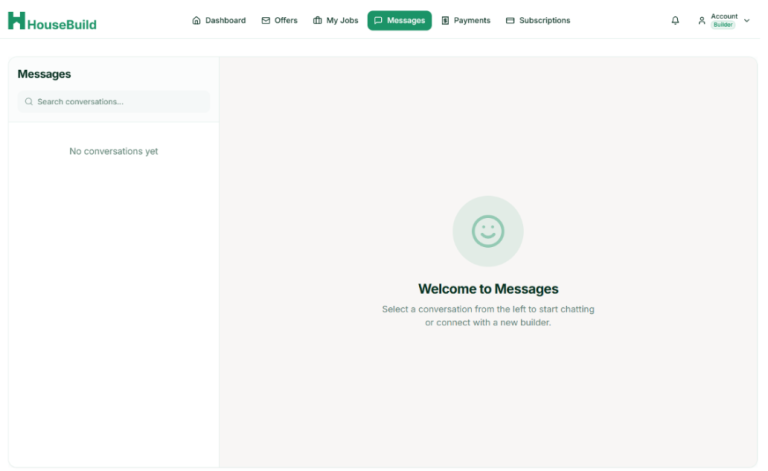Open the Offers tab label
Screen dimensions: 768x471
286,20
